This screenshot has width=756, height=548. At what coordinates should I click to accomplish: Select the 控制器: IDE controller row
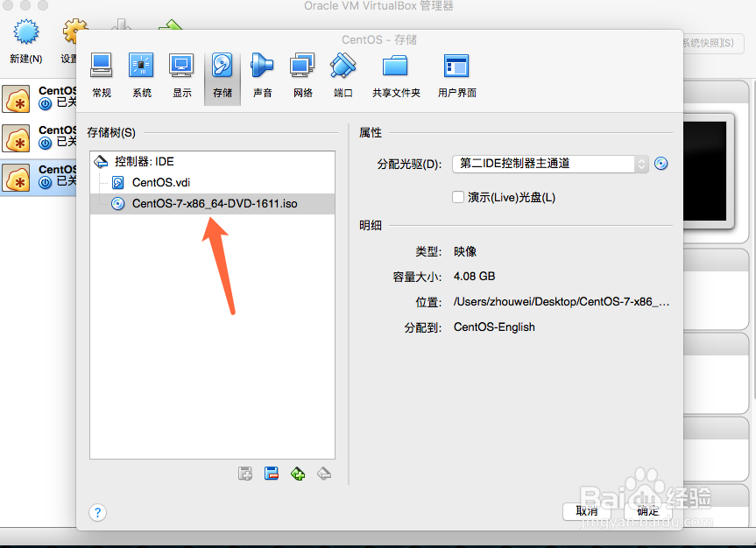pos(212,161)
